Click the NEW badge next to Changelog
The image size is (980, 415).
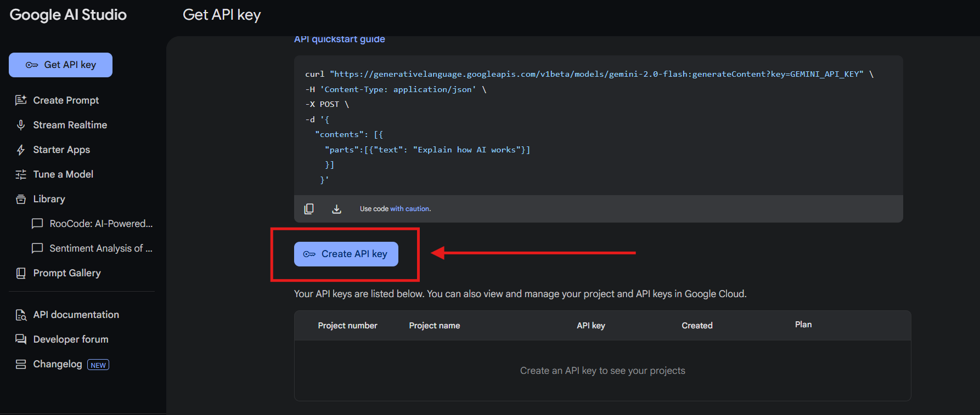(x=98, y=365)
